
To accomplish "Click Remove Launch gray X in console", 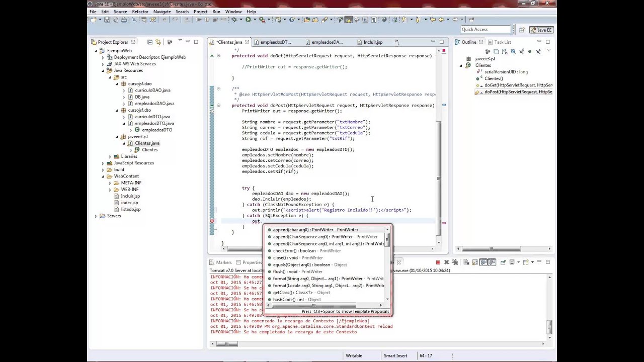I will point(446,262).
